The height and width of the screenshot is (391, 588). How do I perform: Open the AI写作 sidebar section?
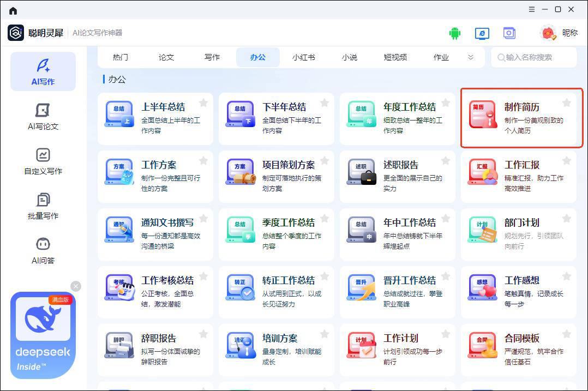tap(43, 71)
